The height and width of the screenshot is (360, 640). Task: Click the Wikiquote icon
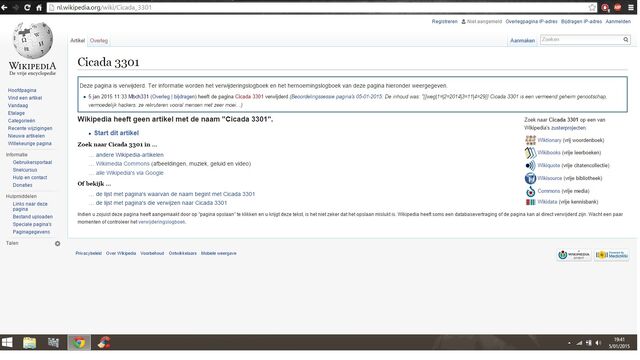click(x=530, y=165)
